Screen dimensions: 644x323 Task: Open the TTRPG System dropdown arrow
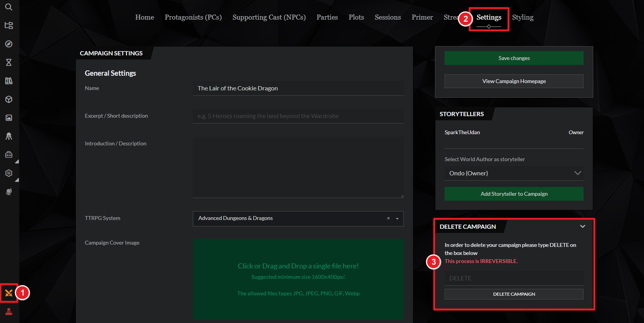coord(397,218)
